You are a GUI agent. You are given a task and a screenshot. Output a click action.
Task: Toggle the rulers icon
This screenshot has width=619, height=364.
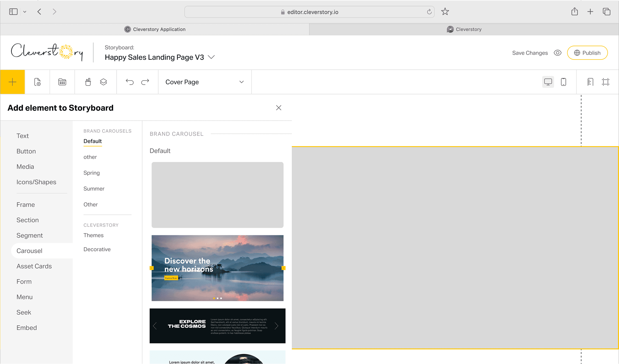pyautogui.click(x=590, y=82)
